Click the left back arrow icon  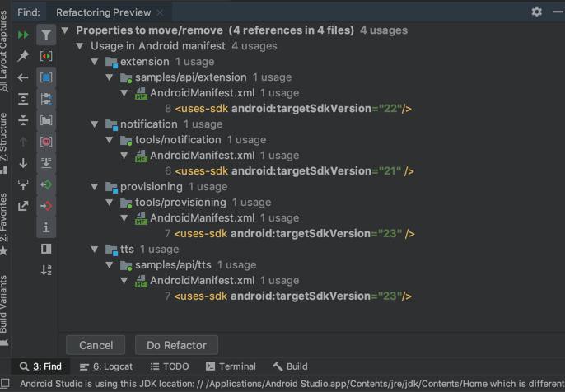click(23, 77)
